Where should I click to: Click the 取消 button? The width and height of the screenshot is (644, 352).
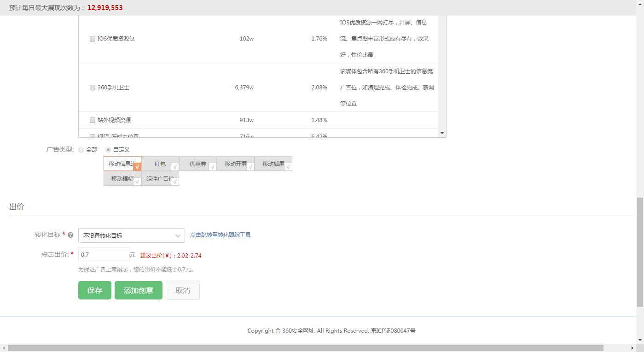183,290
